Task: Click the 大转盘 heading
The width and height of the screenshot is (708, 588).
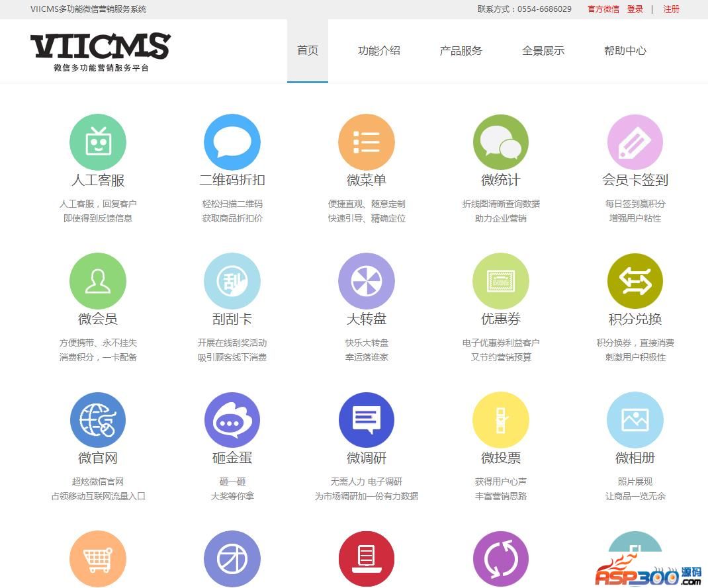Action: coord(366,319)
